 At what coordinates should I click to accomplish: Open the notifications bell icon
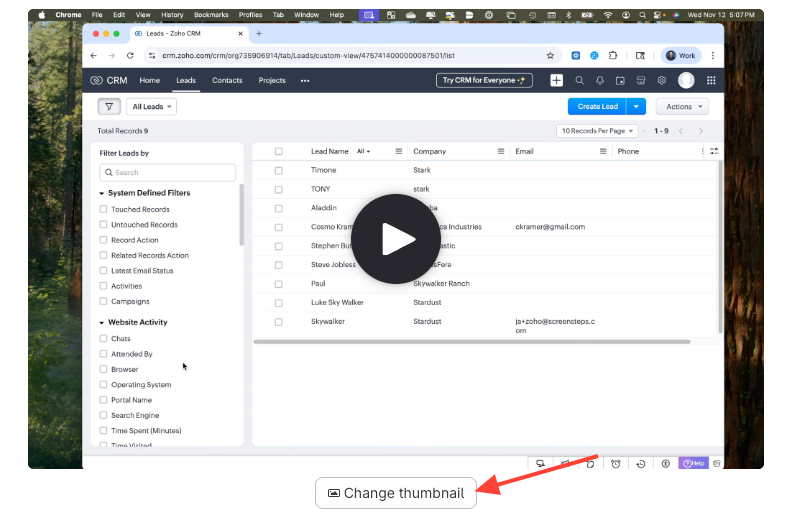(x=600, y=81)
